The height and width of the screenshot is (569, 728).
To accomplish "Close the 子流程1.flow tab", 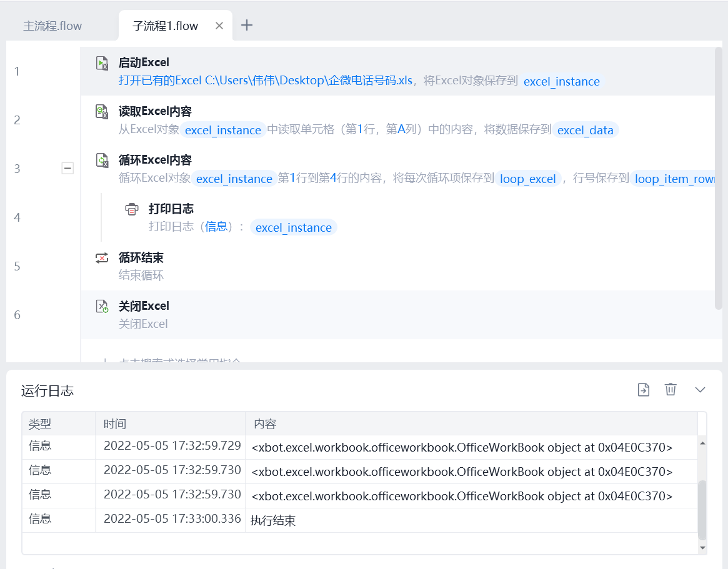I will (x=219, y=26).
